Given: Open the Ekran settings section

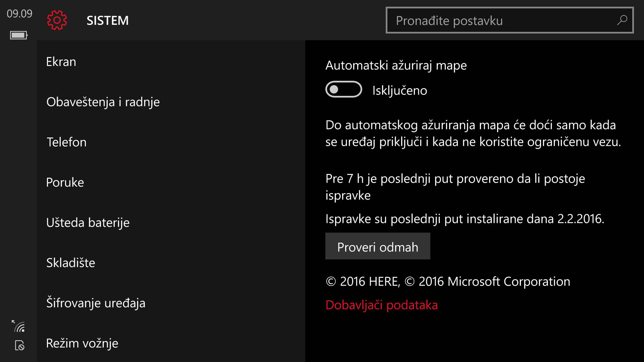Looking at the screenshot, I should [x=61, y=61].
